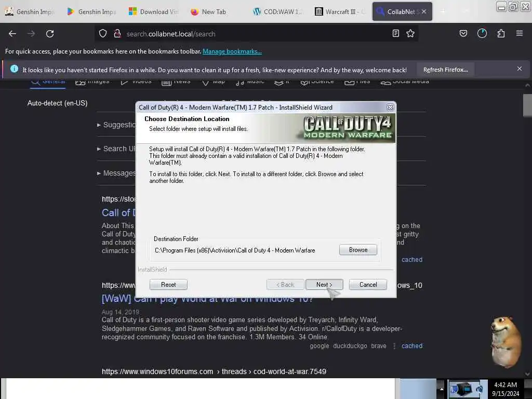Select the Social Media search category
This screenshot has width=532, height=399.
(x=405, y=82)
